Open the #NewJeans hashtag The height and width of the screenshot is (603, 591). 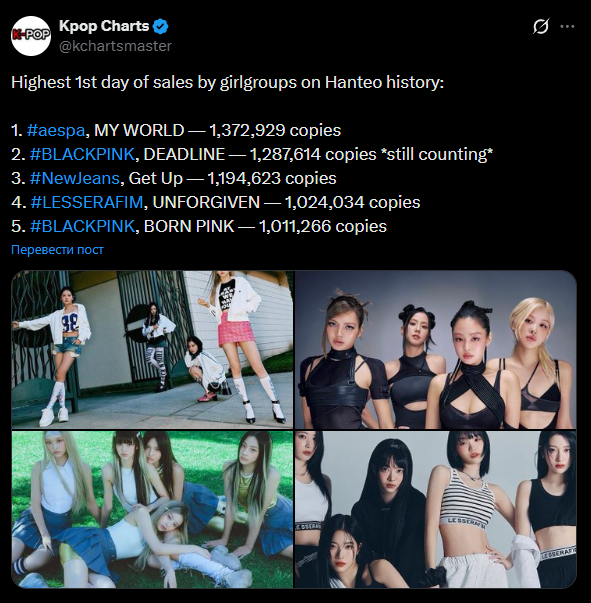(x=75, y=178)
